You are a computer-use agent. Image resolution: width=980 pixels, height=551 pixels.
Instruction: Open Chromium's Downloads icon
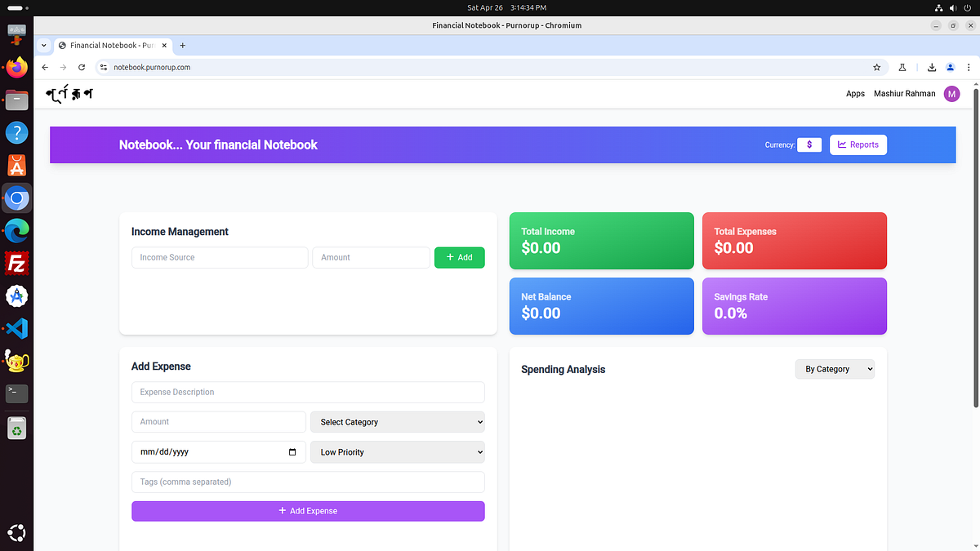point(931,67)
